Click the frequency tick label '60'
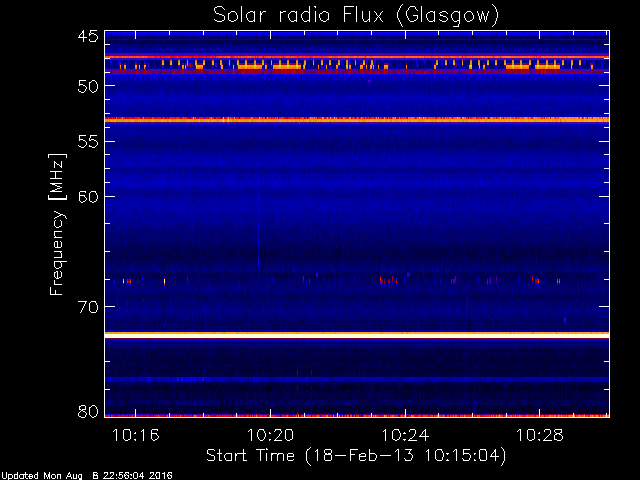 (88, 197)
